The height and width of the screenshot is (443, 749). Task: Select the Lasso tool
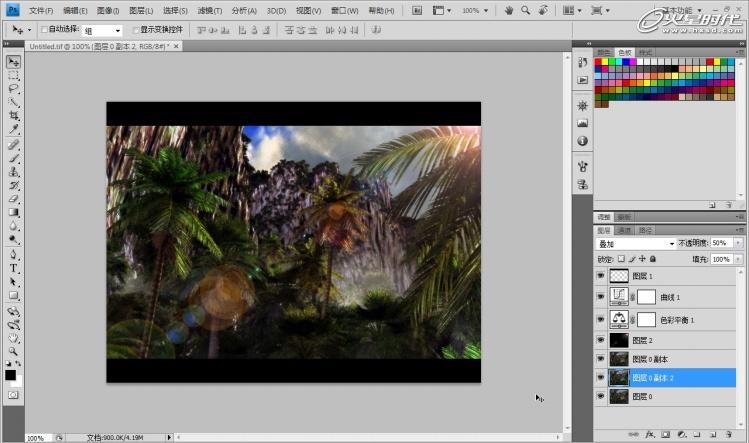pos(13,89)
